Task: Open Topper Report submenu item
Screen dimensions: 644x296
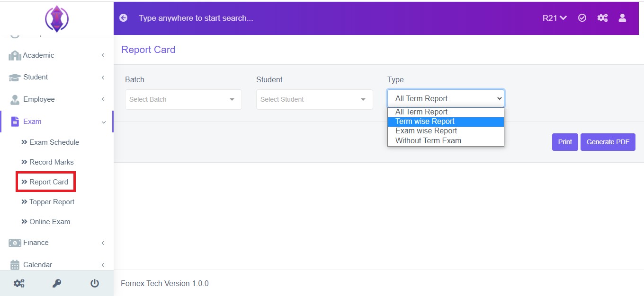Action: coord(48,202)
